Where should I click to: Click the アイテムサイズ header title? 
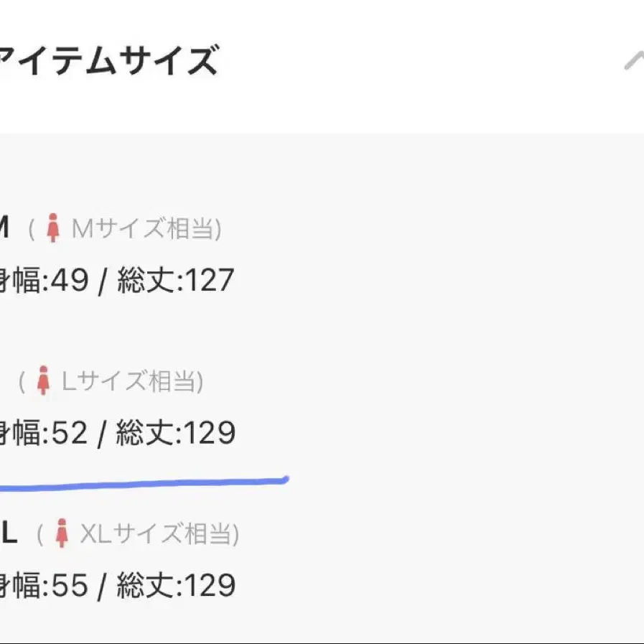(108, 60)
